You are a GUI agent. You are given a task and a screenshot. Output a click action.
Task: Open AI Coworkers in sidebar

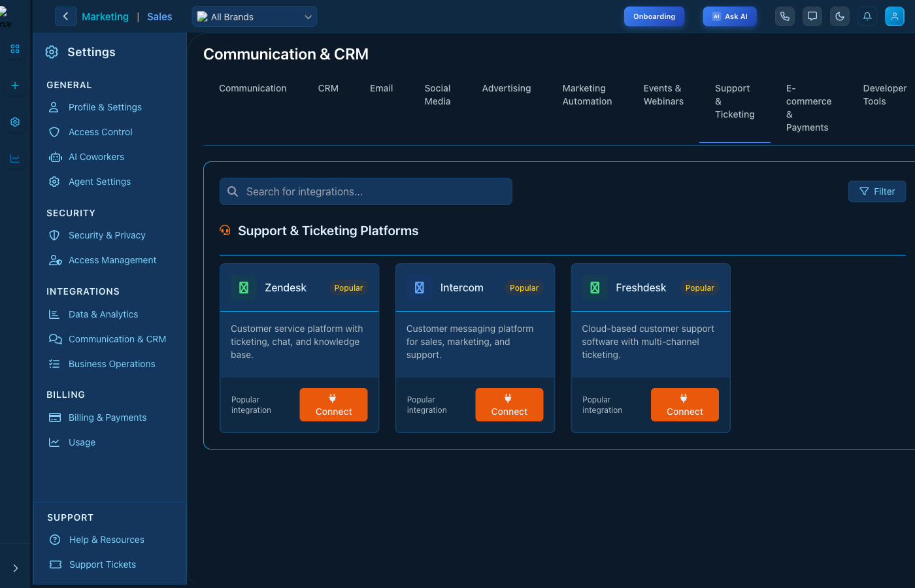pos(96,157)
